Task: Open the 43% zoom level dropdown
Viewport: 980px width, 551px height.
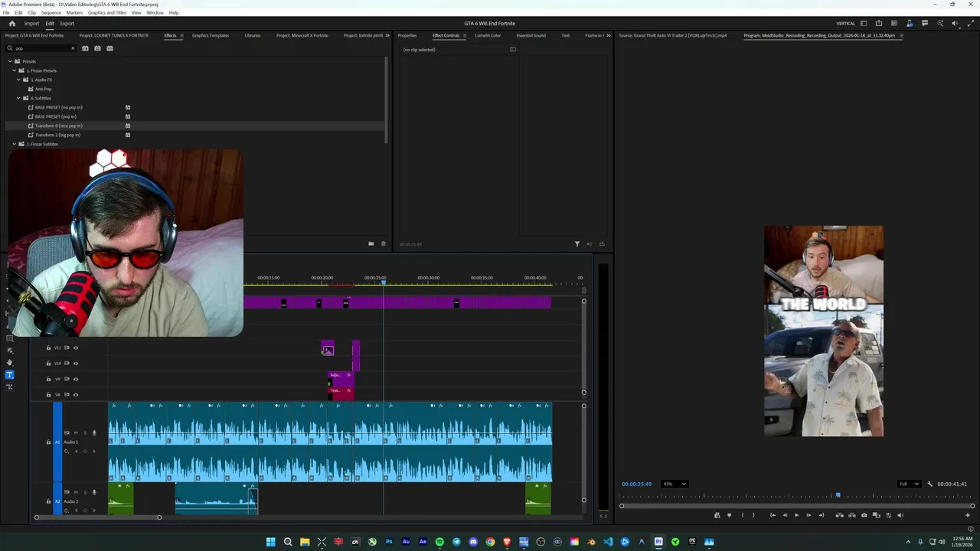Action: click(x=675, y=484)
